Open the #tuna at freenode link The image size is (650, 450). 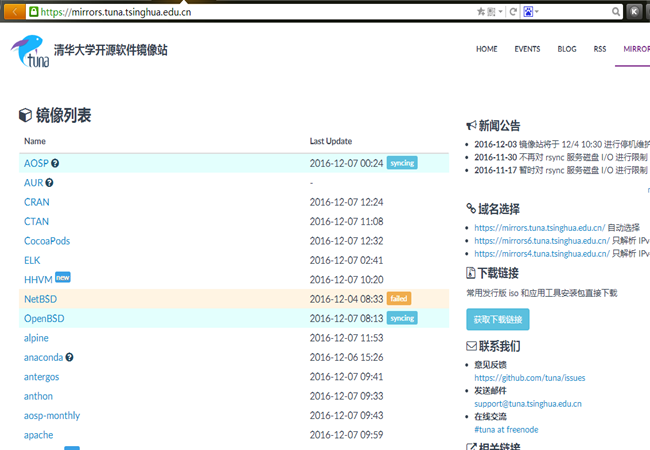point(506,430)
